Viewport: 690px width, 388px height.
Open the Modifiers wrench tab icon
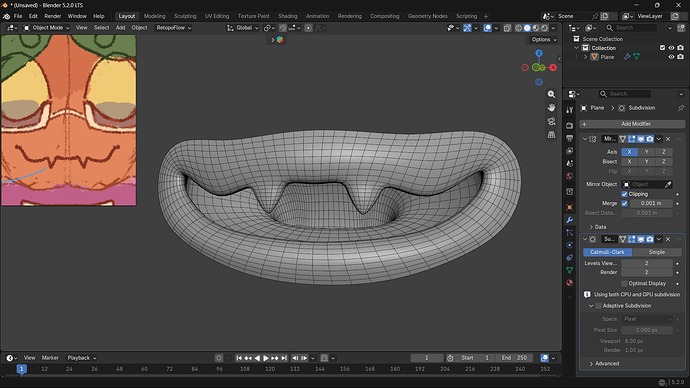569,220
